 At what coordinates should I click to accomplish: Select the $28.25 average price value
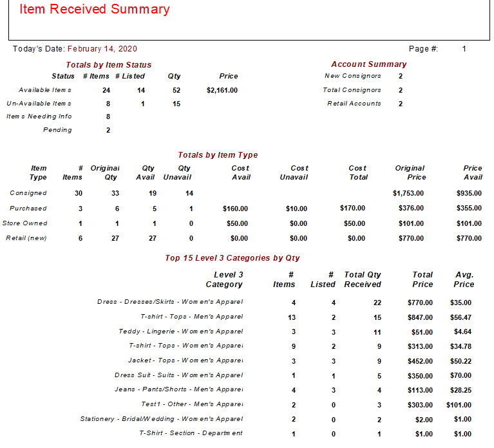461,390
